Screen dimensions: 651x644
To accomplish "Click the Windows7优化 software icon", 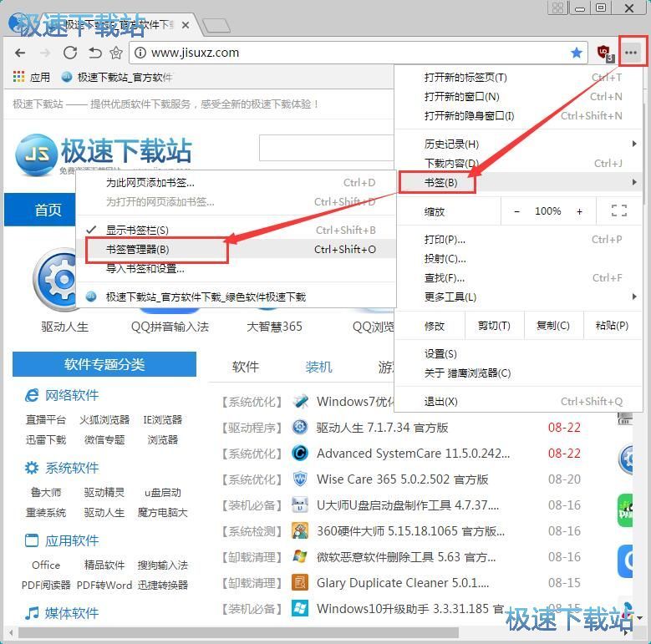I will pos(300,402).
